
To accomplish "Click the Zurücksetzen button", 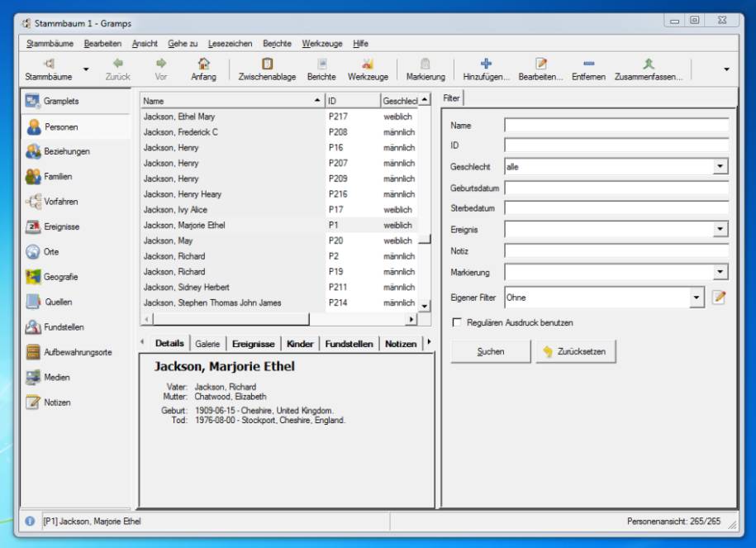I will pyautogui.click(x=574, y=351).
